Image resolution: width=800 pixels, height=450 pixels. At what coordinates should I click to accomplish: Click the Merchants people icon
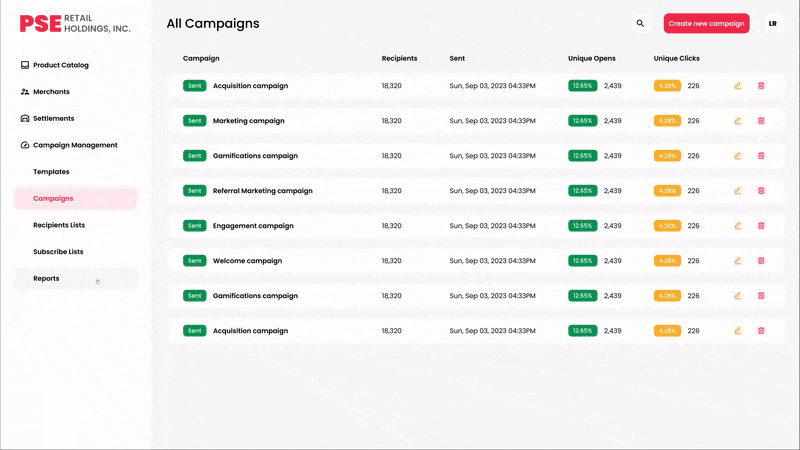(25, 92)
